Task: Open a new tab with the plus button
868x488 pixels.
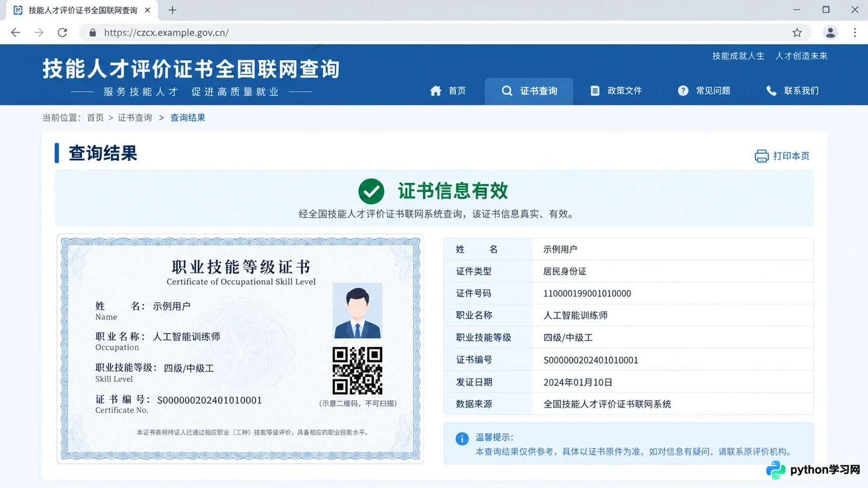Action: [x=172, y=10]
